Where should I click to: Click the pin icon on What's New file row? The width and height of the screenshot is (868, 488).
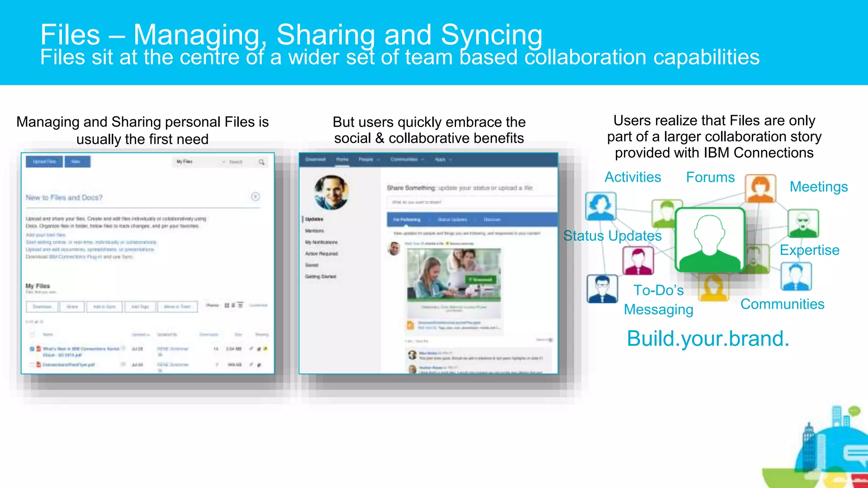[251, 349]
